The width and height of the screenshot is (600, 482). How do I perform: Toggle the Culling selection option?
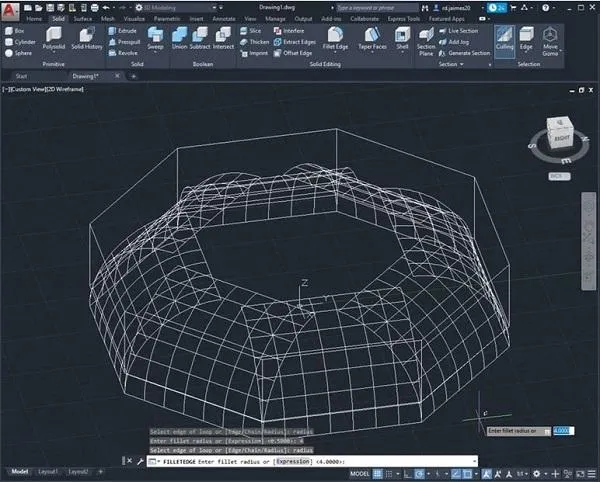504,41
